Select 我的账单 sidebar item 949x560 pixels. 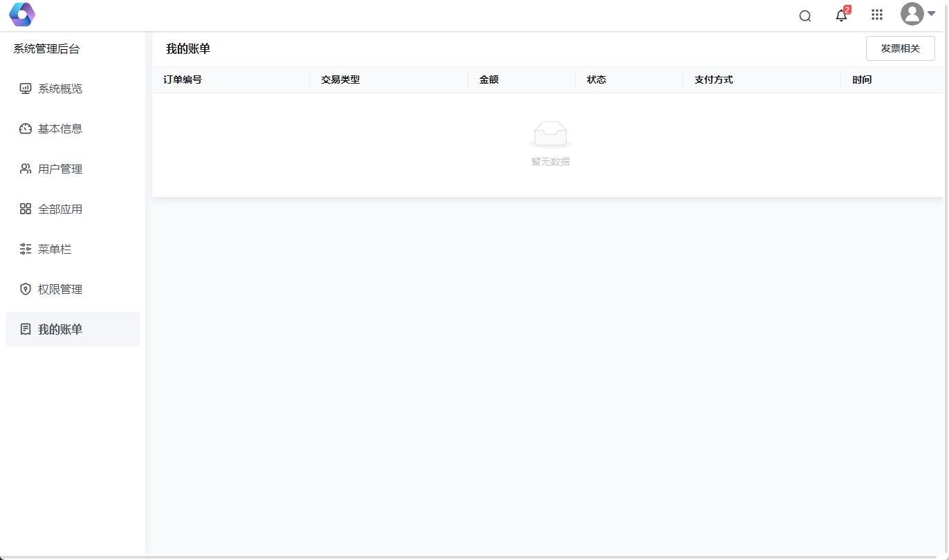[60, 329]
